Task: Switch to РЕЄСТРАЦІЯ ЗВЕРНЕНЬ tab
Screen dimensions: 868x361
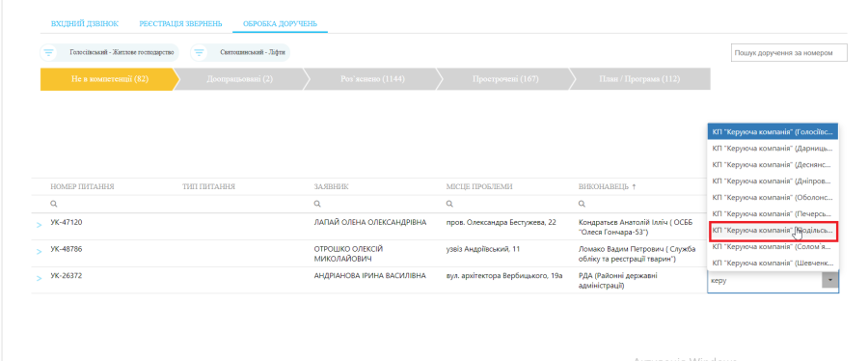Action: coord(180,24)
